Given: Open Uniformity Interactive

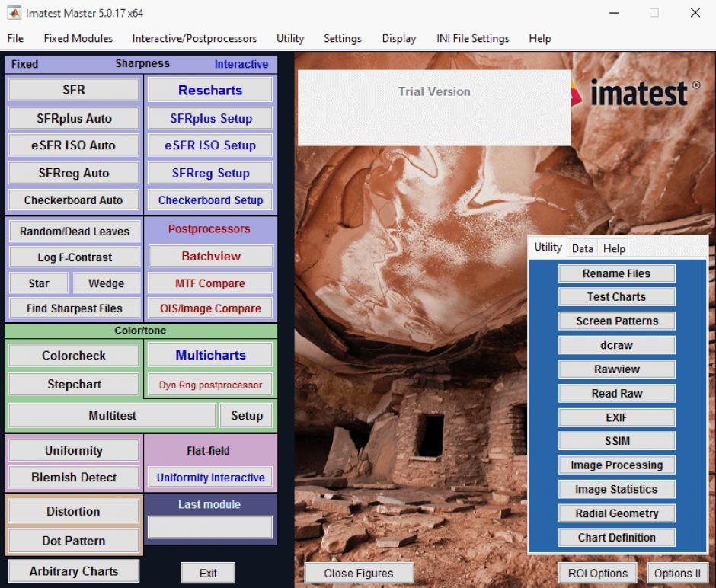Looking at the screenshot, I should coord(210,478).
